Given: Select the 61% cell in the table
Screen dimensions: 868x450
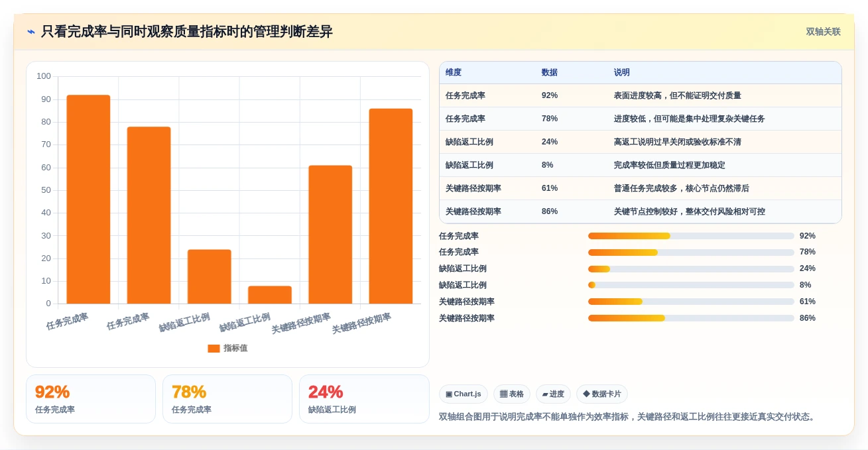Looking at the screenshot, I should tap(550, 188).
